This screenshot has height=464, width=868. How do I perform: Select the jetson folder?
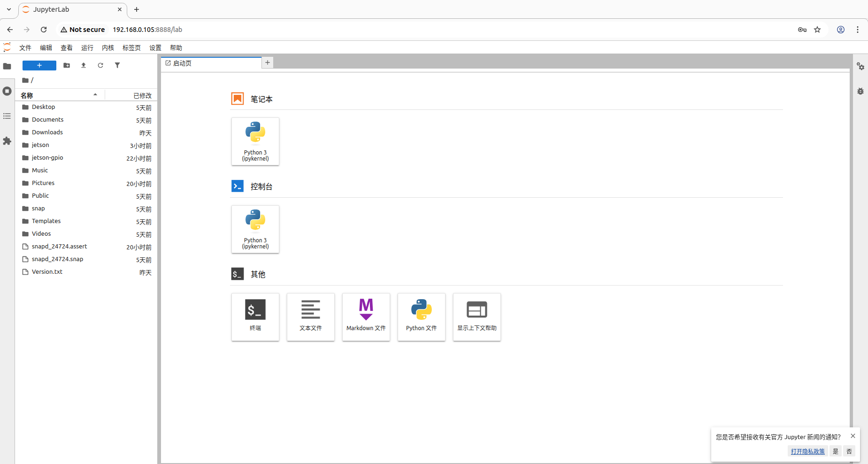(87, 145)
